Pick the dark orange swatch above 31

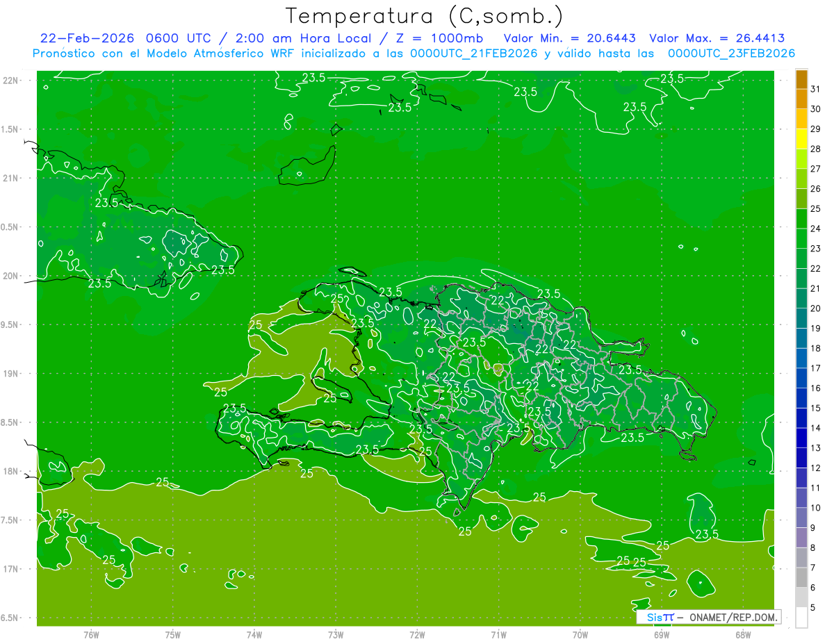pyautogui.click(x=801, y=80)
